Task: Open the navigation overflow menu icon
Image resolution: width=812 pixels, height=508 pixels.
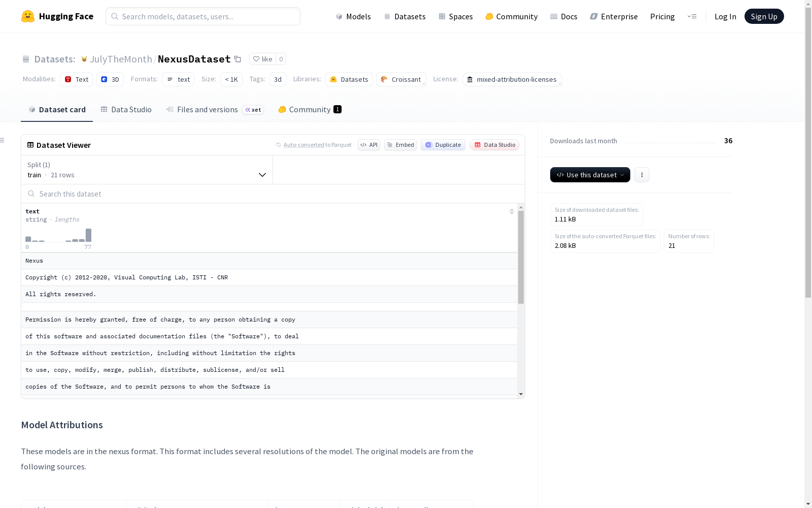Action: 692,16
